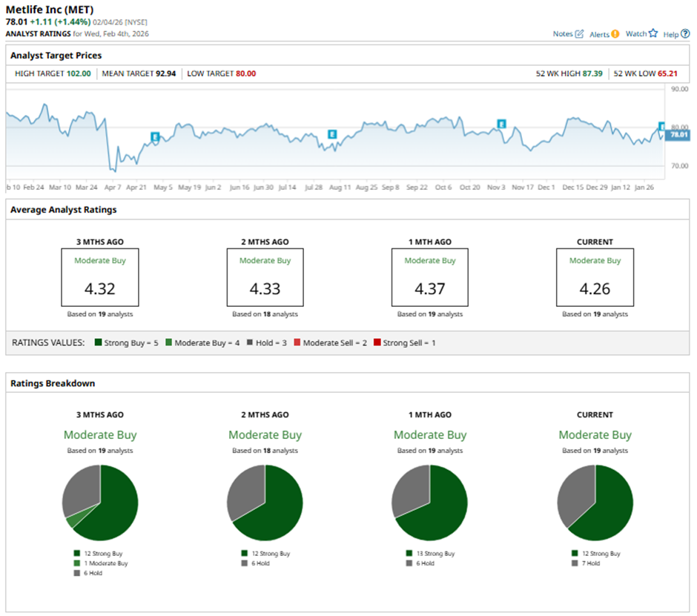Click the Notes pencil icon
Screen dimensions: 697x616
click(579, 34)
